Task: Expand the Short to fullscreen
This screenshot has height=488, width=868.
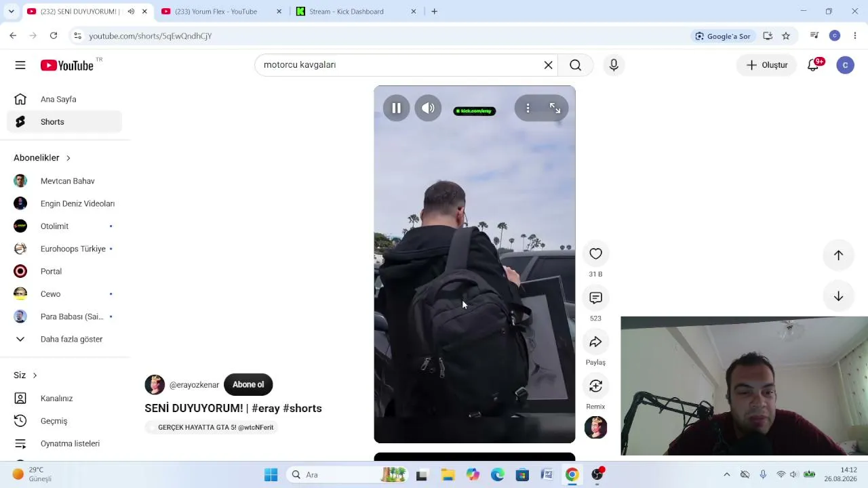Action: click(x=555, y=108)
